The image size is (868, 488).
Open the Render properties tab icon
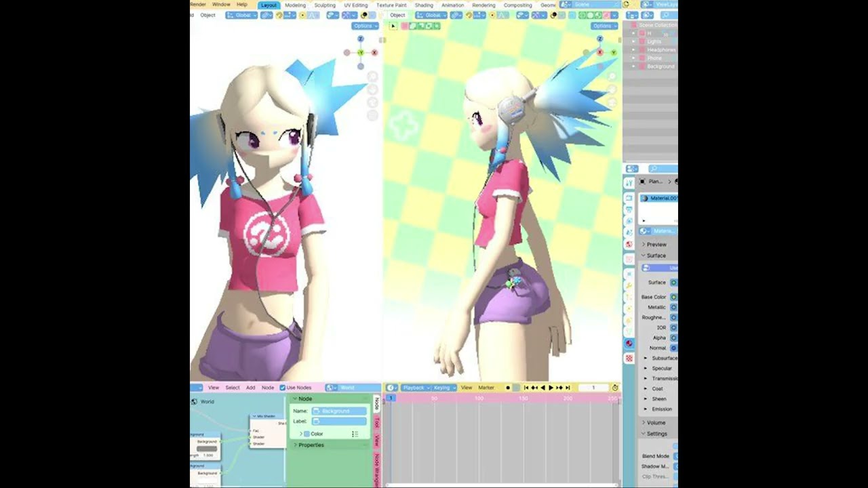coord(629,198)
